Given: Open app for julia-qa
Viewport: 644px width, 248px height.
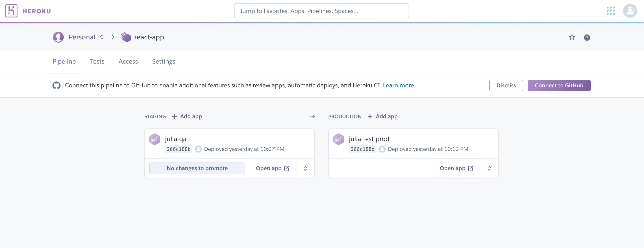Looking at the screenshot, I should [x=273, y=168].
